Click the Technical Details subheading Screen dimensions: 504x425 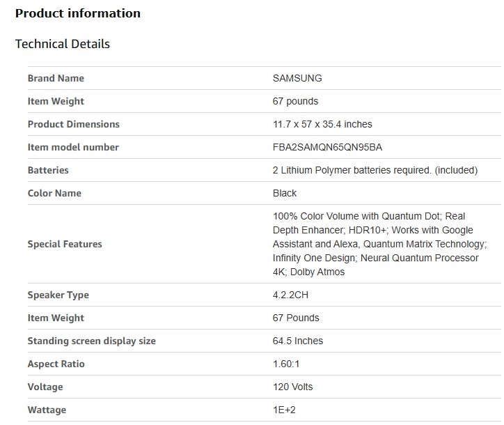coord(63,44)
